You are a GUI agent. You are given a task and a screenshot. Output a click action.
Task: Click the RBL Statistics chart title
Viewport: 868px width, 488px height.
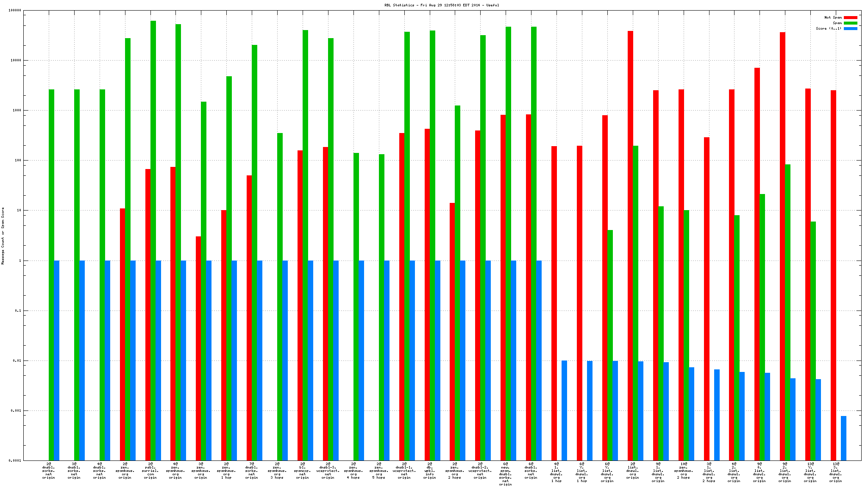tap(442, 5)
